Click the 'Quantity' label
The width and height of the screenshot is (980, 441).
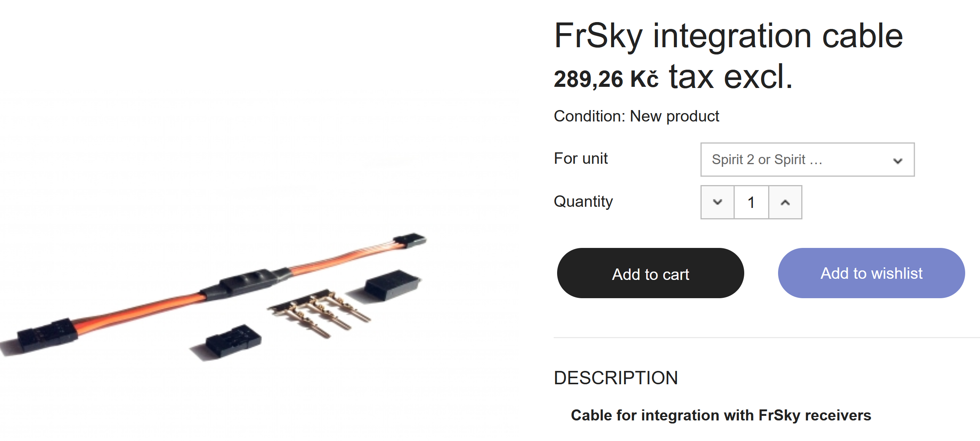pos(583,201)
